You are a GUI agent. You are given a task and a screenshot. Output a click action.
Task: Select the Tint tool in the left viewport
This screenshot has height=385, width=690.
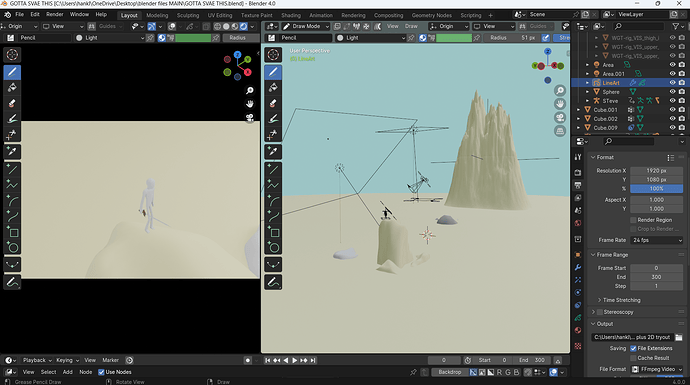click(x=12, y=118)
